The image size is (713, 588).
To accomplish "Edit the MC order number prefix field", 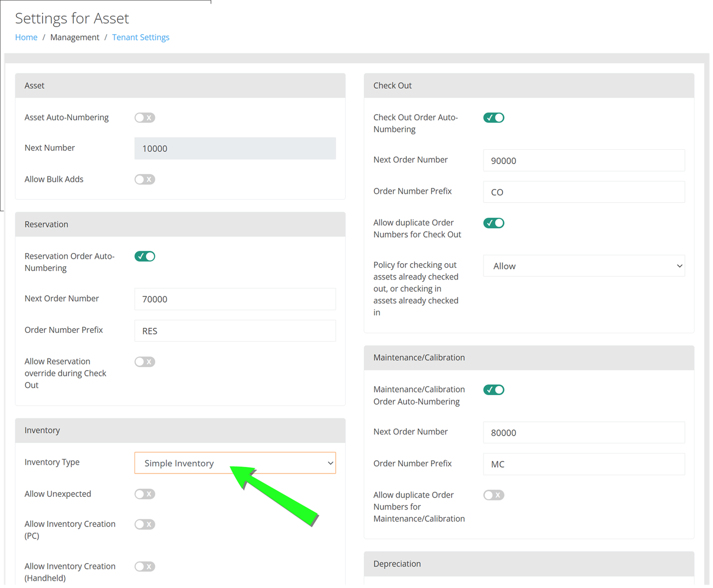I will point(584,464).
